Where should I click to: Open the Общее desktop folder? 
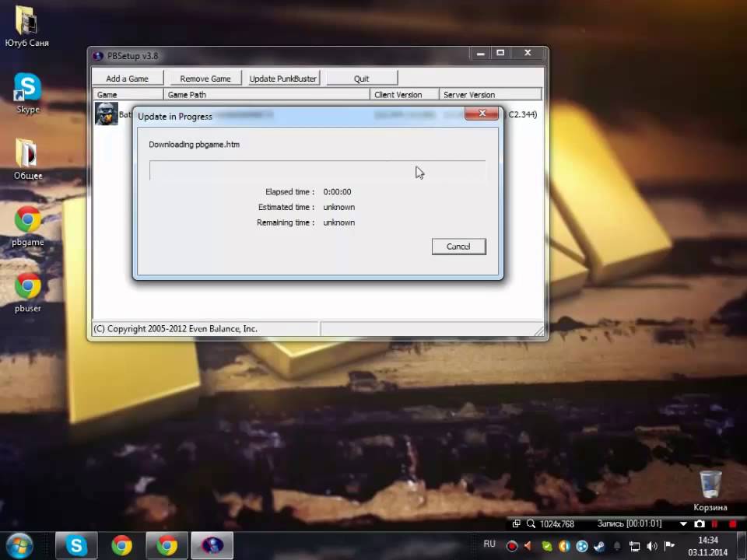[x=28, y=159]
